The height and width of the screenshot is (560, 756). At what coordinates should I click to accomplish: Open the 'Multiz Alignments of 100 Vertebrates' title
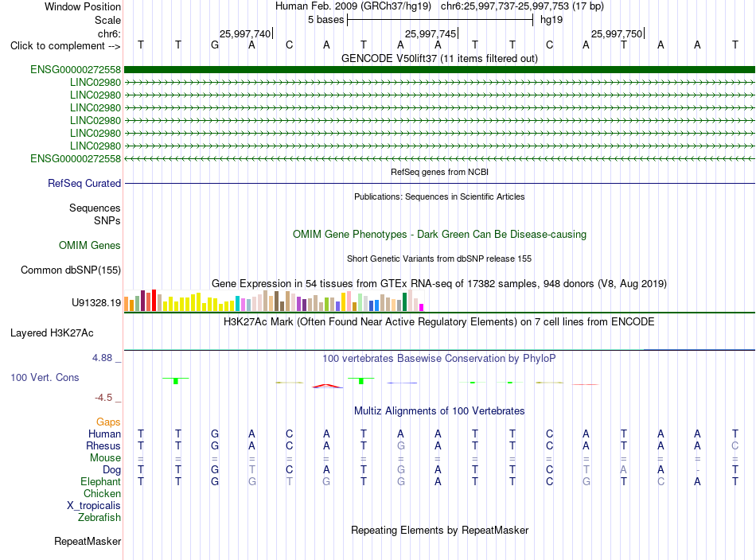pos(439,410)
